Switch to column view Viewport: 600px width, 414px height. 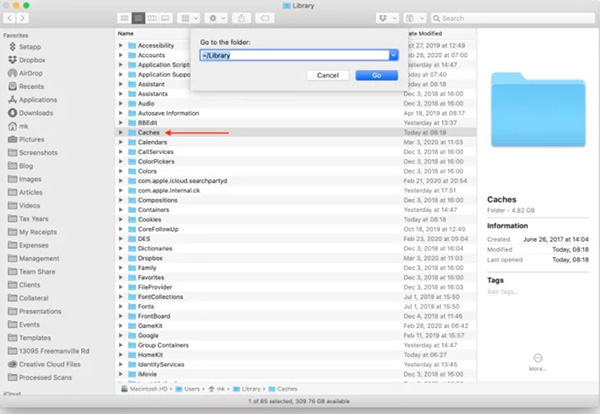click(152, 18)
